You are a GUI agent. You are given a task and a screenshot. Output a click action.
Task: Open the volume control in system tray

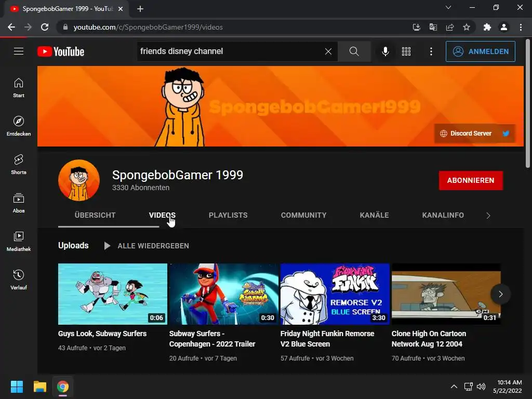click(481, 387)
